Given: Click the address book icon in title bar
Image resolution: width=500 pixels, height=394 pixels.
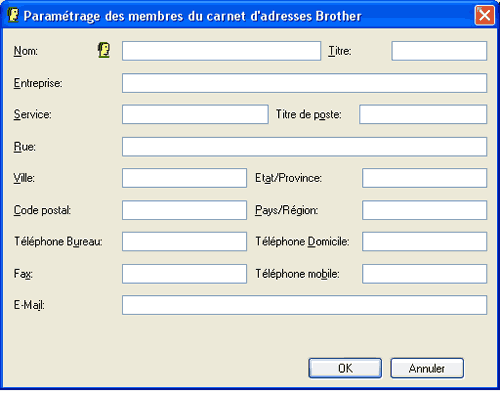Looking at the screenshot, I should coord(13,15).
